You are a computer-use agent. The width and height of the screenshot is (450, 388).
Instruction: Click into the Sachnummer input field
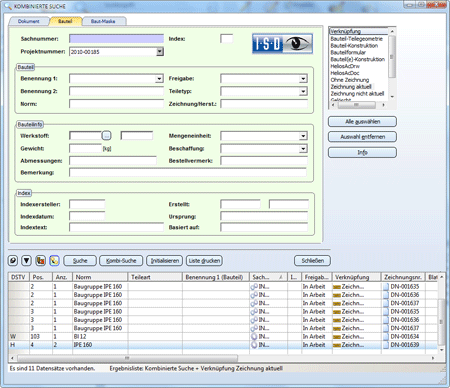coord(116,39)
